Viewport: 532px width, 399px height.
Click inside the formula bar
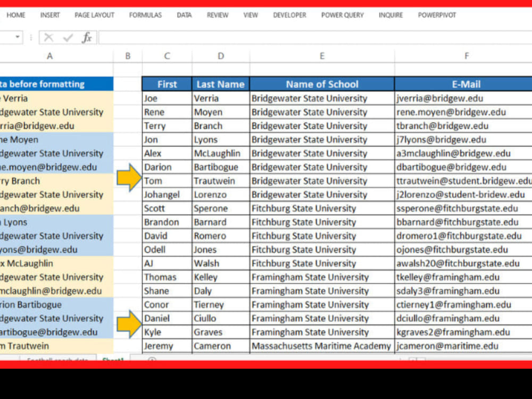click(x=266, y=37)
